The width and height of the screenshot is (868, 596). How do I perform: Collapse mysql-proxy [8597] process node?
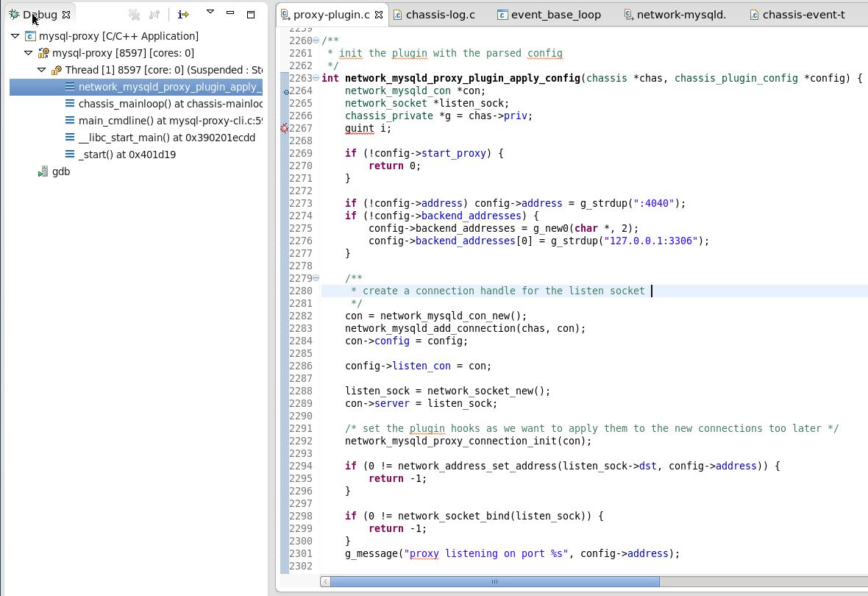pos(28,53)
